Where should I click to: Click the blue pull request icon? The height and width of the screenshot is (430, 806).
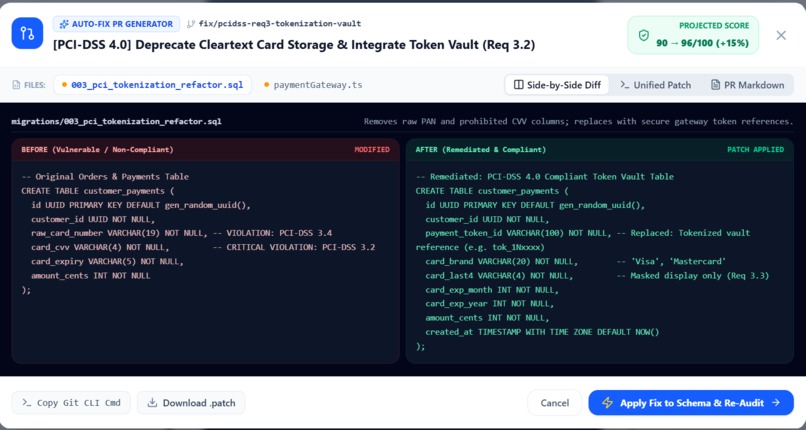(27, 33)
